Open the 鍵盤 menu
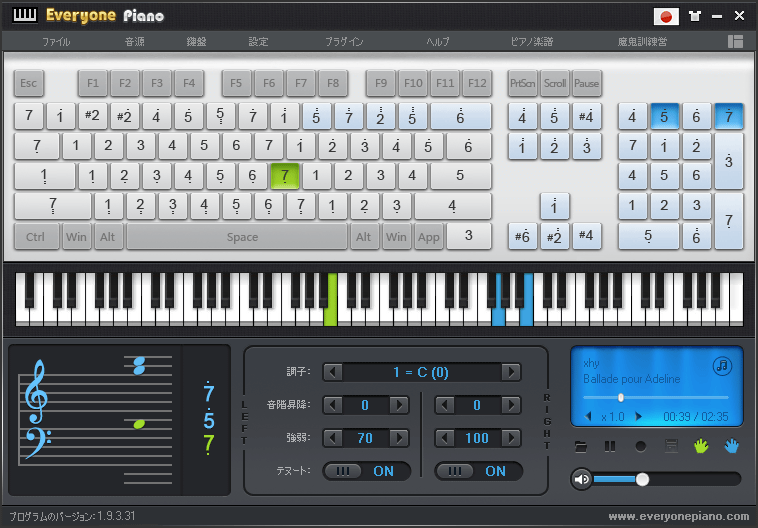The height and width of the screenshot is (528, 758). tap(196, 42)
